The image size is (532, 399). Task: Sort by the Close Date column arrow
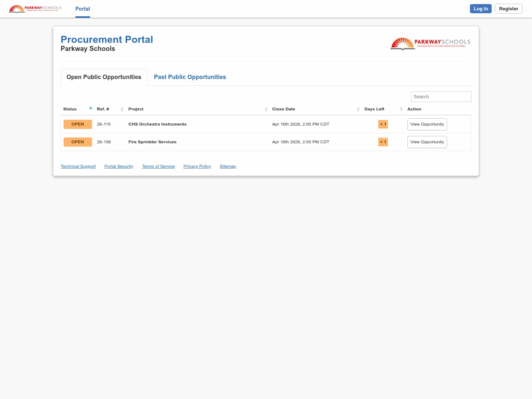pos(358,109)
